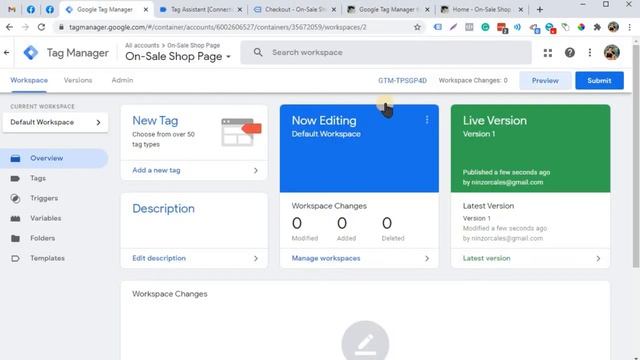Go back using Tag Manager back arrow
The height and width of the screenshot is (360, 640).
click(7, 53)
